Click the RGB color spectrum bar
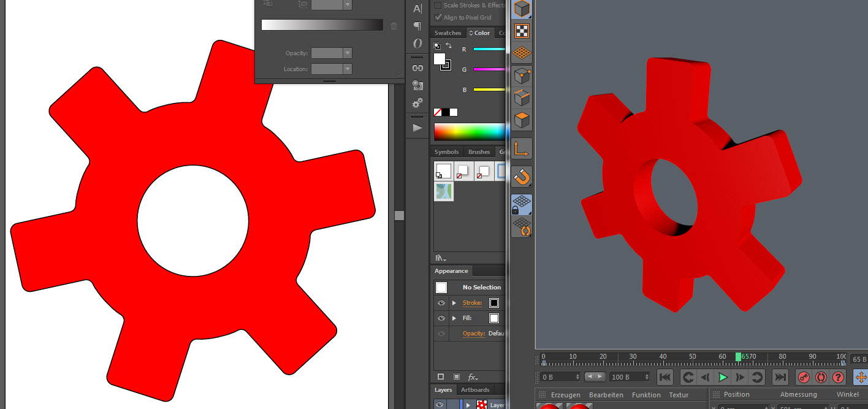This screenshot has width=868, height=409. pos(470,131)
